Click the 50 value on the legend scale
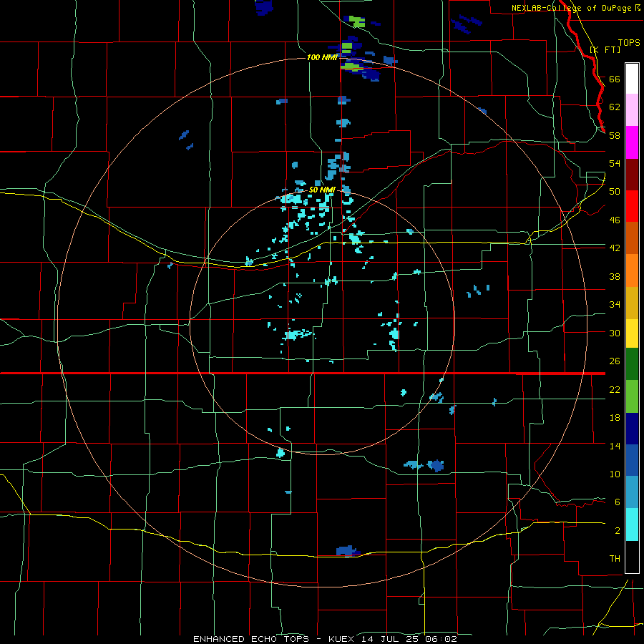 point(615,191)
